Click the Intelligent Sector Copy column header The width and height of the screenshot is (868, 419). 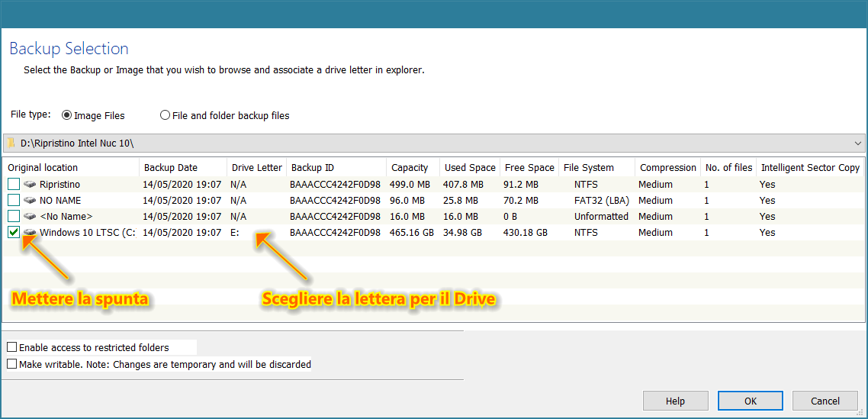(x=811, y=167)
